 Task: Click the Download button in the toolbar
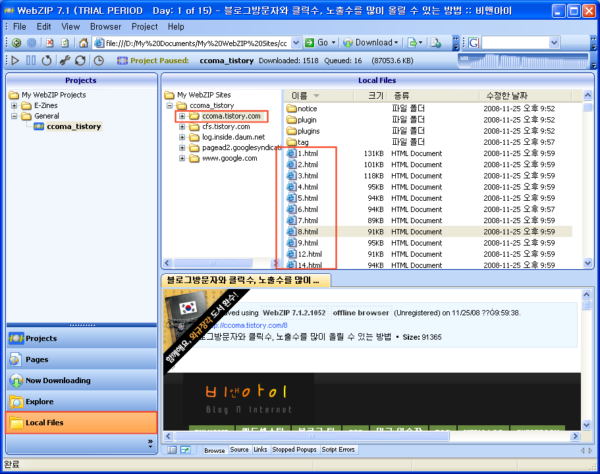point(368,42)
